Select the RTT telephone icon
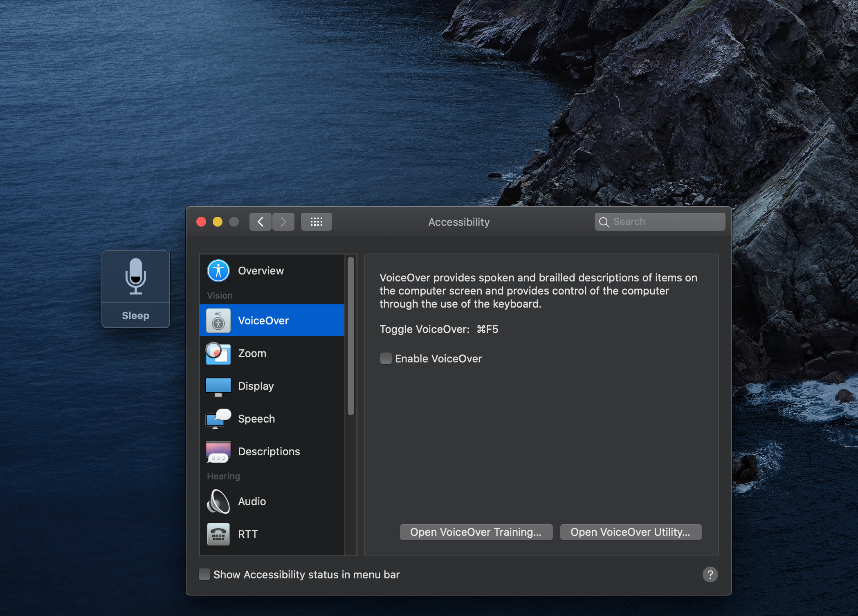The image size is (858, 616). [218, 534]
